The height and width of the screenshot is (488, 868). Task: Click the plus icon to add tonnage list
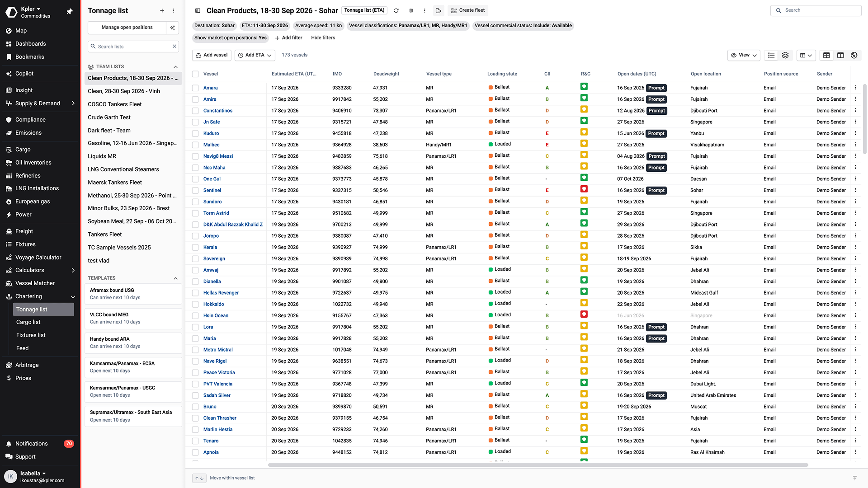tap(162, 10)
